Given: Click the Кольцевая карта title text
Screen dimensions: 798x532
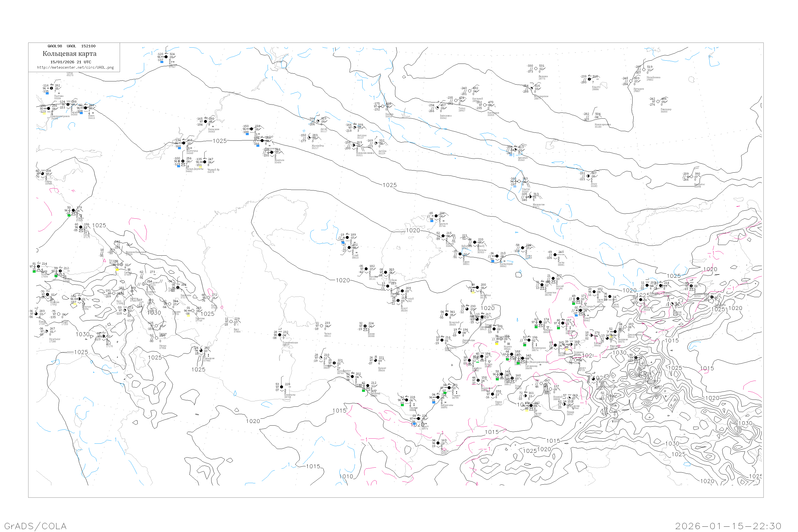Looking at the screenshot, I should click(69, 54).
